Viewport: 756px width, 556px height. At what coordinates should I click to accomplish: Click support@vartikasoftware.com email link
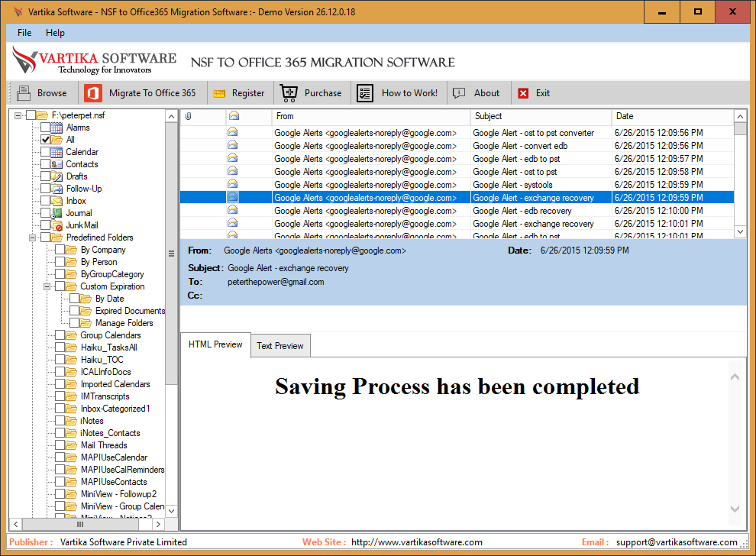[677, 542]
